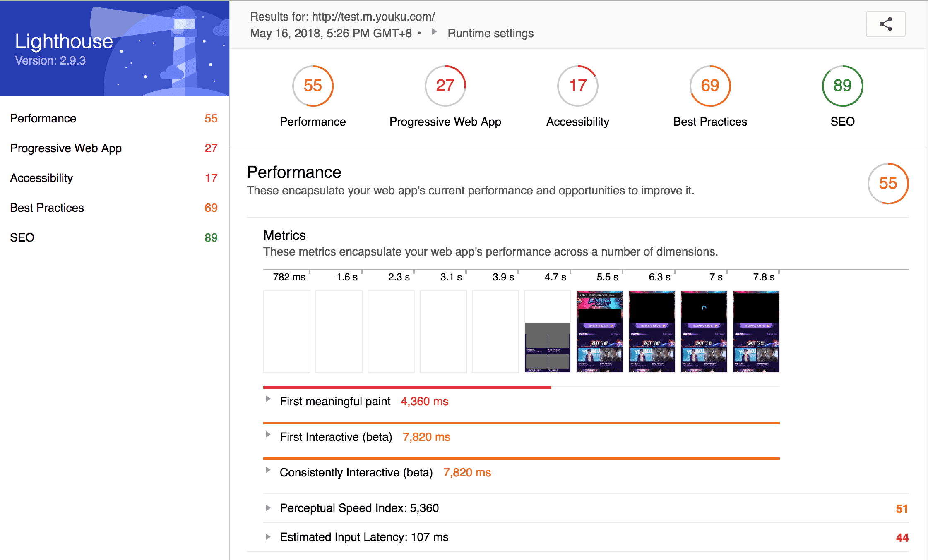The width and height of the screenshot is (928, 560).
Task: Select Best Practices in sidebar
Action: point(47,208)
